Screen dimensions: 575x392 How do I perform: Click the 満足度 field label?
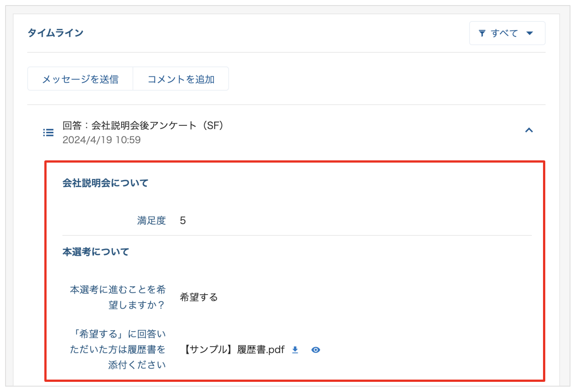[151, 220]
